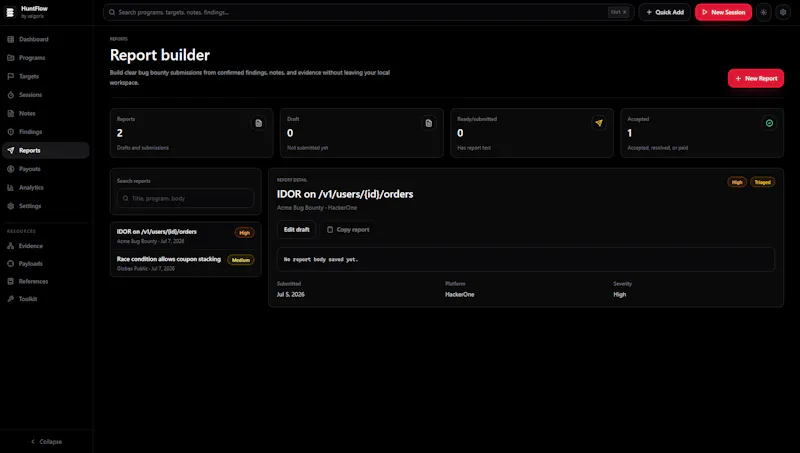Open Settings in the sidebar
The width and height of the screenshot is (800, 453).
coord(46,206)
